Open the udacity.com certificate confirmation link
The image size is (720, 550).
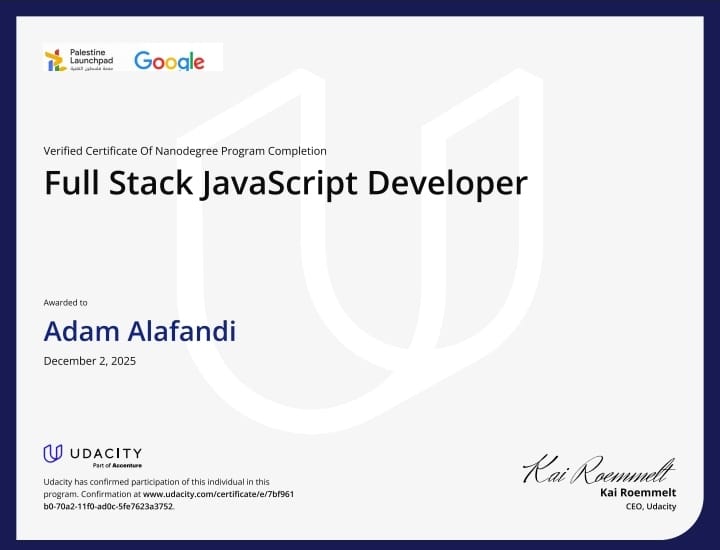tap(169, 500)
